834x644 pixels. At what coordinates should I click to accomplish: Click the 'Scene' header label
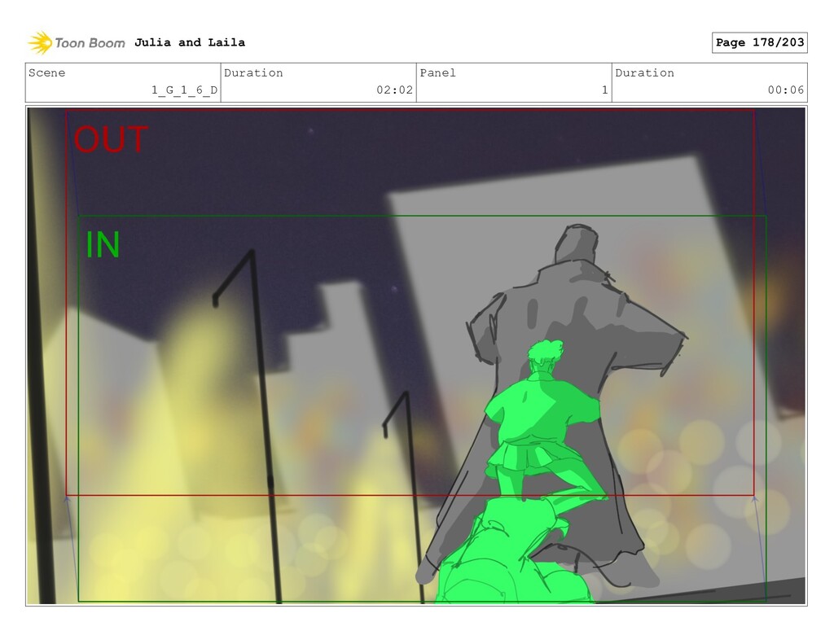(46, 72)
